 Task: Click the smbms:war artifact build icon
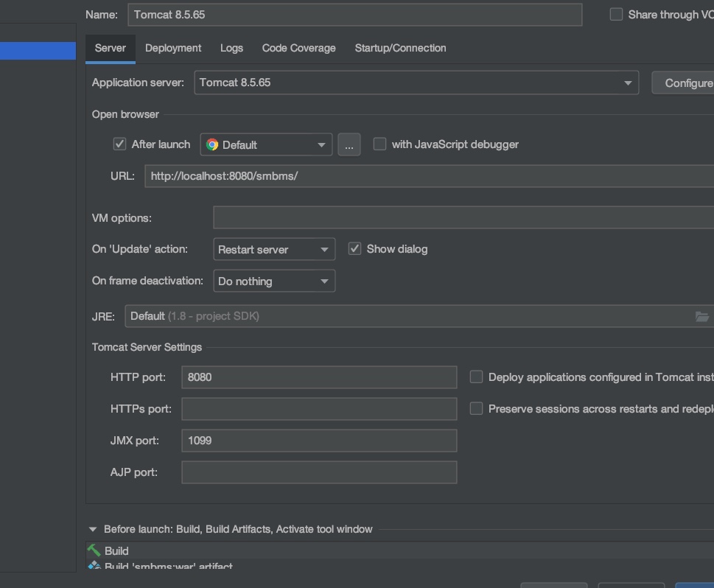(x=94, y=566)
